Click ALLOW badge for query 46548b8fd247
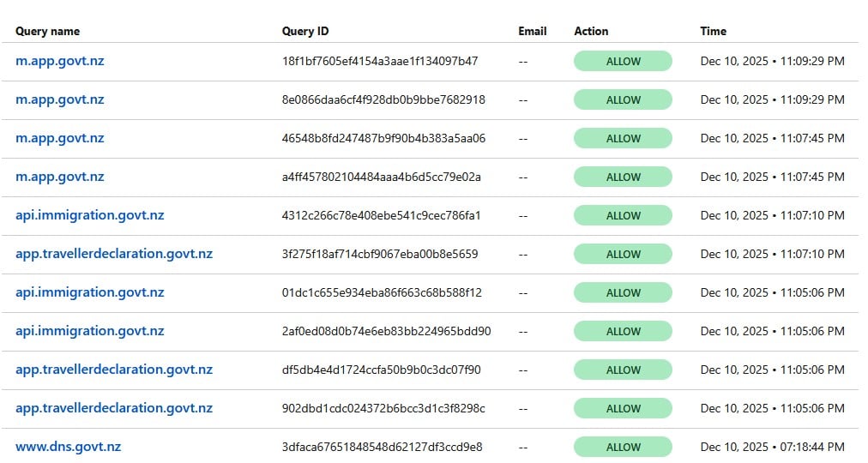Screen dimensions: 868x463 click(x=623, y=138)
